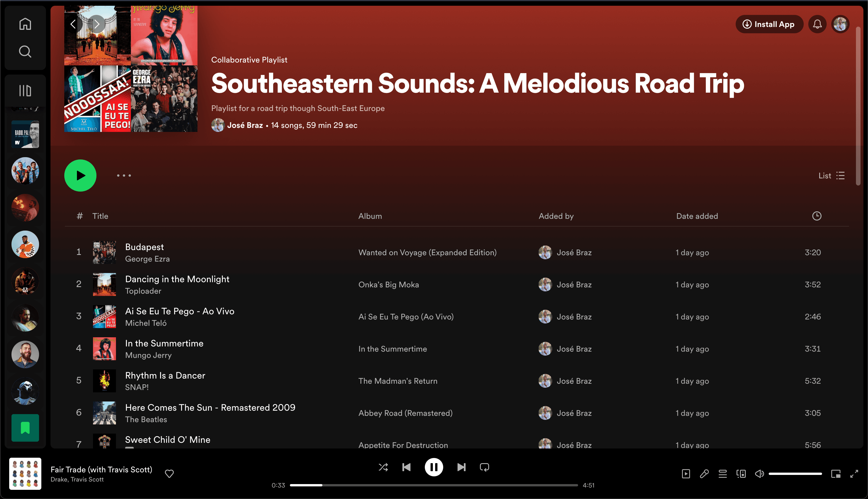
Task: Open Search with magnifier icon
Action: 25,52
